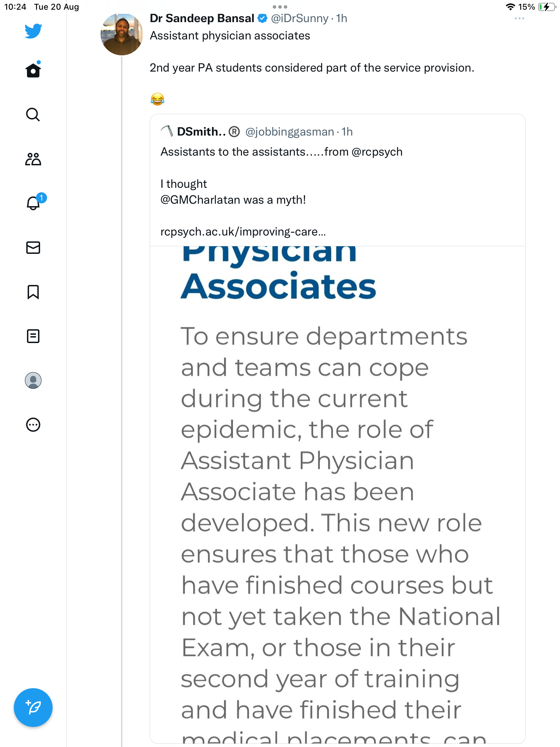This screenshot has height=747, width=560.
Task: Open the Communities people icon
Action: tap(33, 159)
